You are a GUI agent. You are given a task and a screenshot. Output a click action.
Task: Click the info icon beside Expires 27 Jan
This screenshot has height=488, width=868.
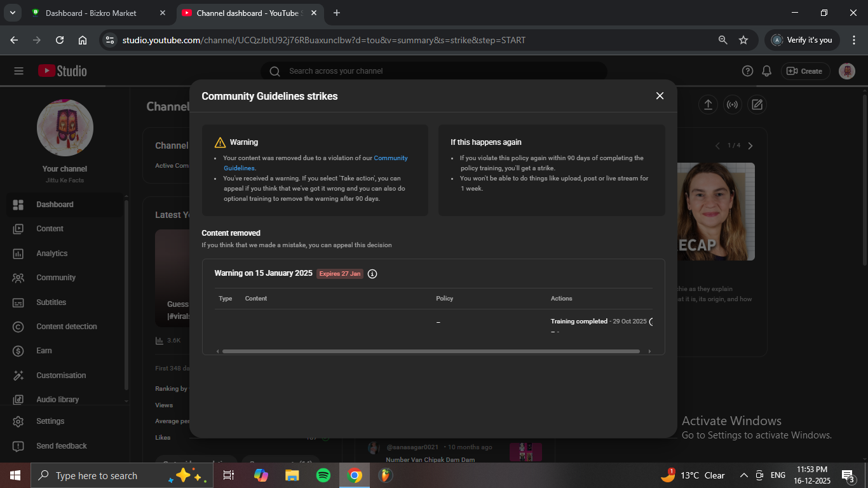point(372,274)
